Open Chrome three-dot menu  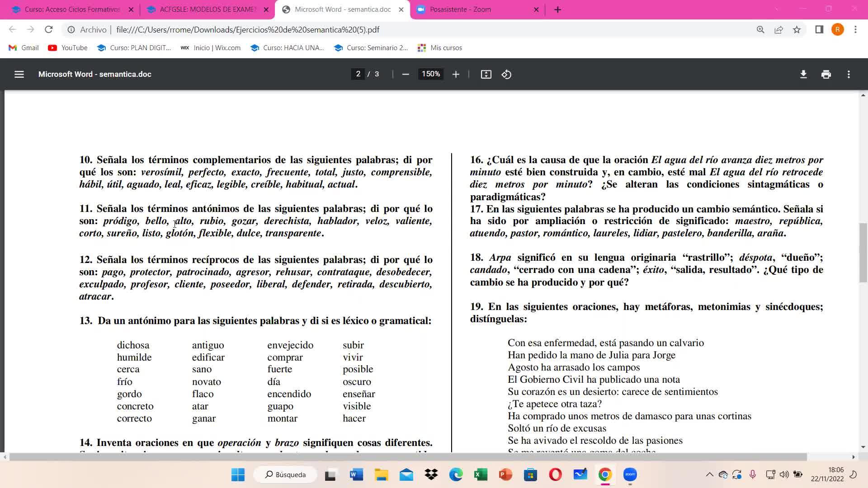[855, 30]
